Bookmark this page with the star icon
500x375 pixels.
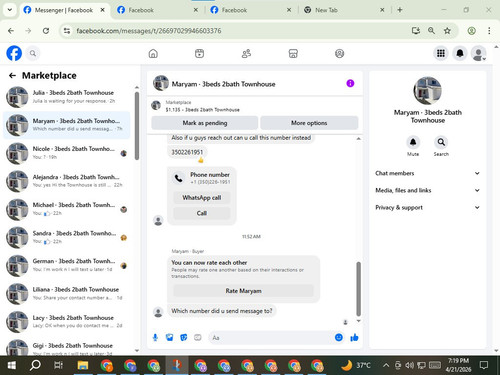[x=447, y=31]
